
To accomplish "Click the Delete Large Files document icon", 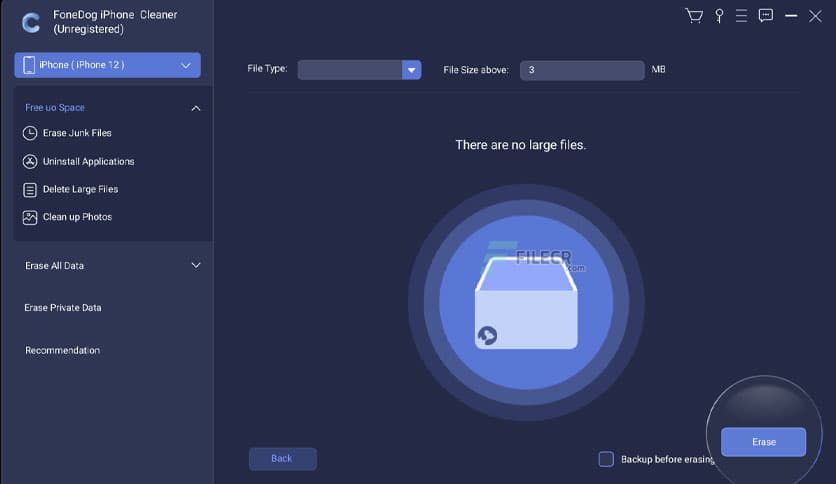I will coord(30,189).
